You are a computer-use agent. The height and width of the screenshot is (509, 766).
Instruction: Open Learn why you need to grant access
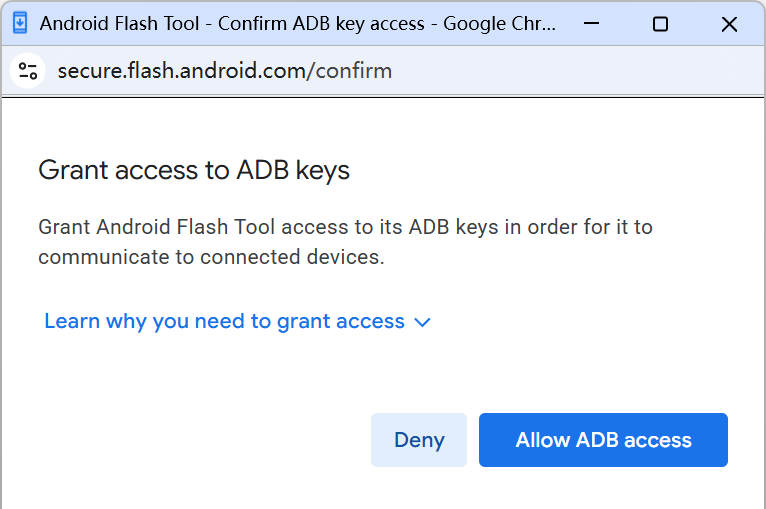pyautogui.click(x=224, y=321)
